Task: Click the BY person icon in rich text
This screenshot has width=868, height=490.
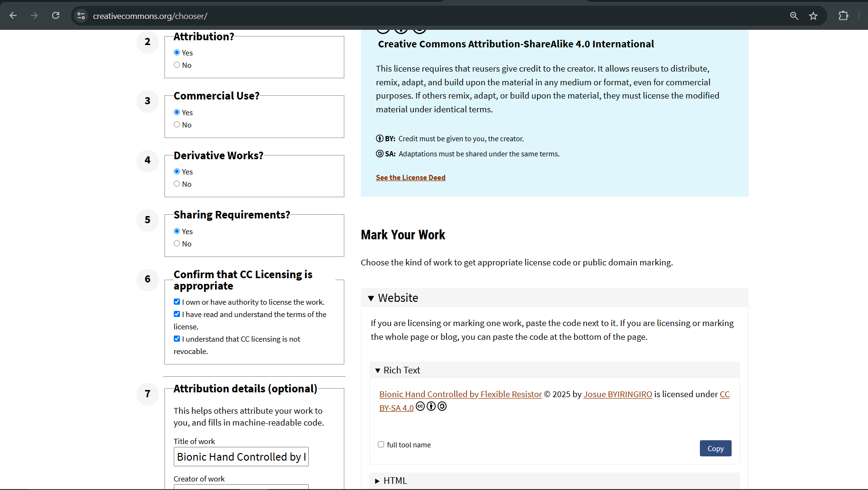Action: [x=431, y=407]
